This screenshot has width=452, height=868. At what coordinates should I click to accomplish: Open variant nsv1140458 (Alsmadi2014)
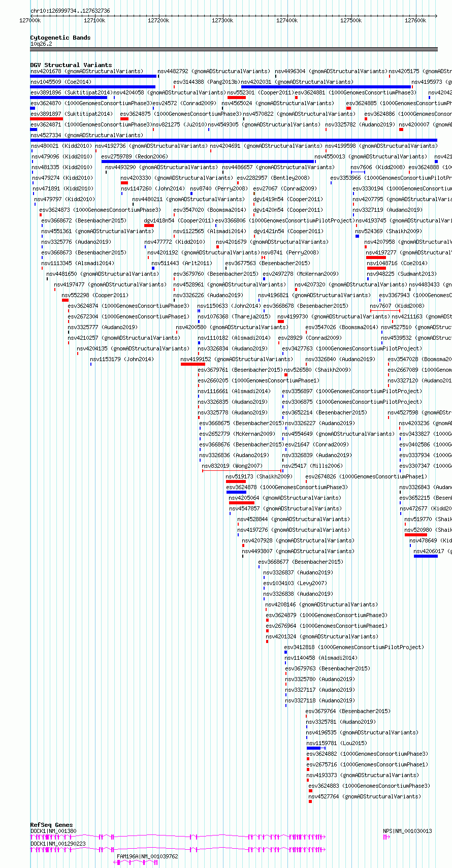point(321,658)
